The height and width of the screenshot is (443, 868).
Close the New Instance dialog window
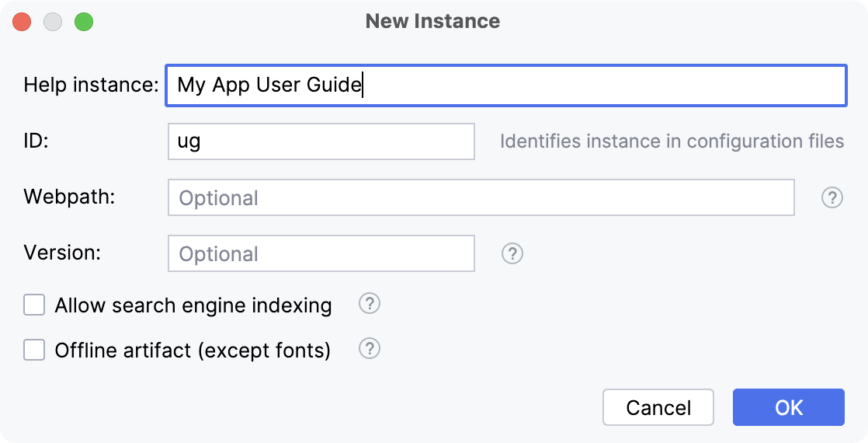pos(22,22)
